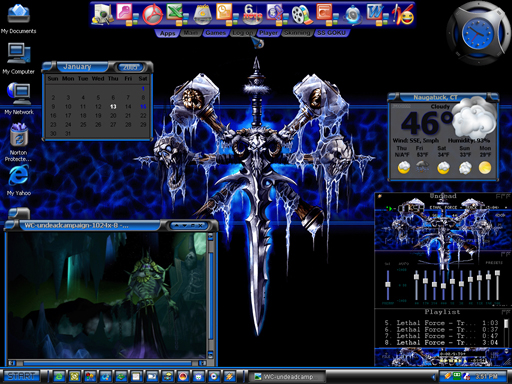Open the film reel movie maker icon
Viewport: 512px width, 384px height.
[x=301, y=15]
